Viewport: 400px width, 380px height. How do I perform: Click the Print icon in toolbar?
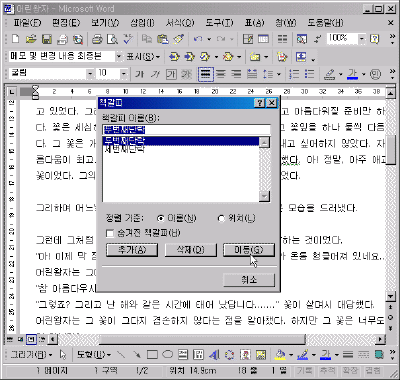(x=97, y=39)
